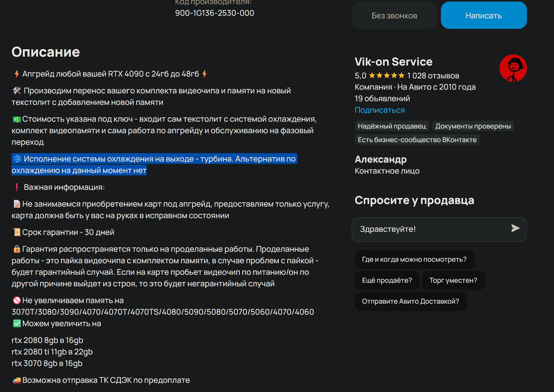The width and height of the screenshot is (554, 392).
Task: Click the five-star rating stars
Action: click(x=387, y=76)
